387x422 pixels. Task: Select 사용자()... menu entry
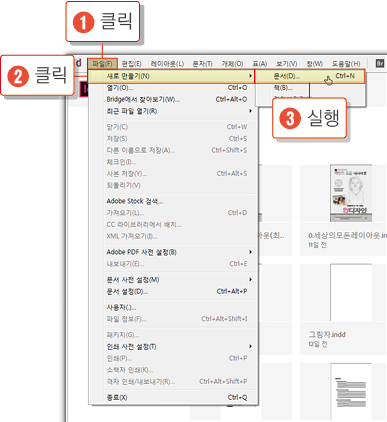(173, 307)
